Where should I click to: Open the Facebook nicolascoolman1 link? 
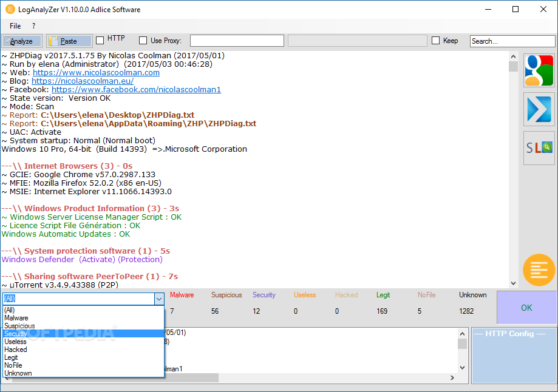click(136, 90)
